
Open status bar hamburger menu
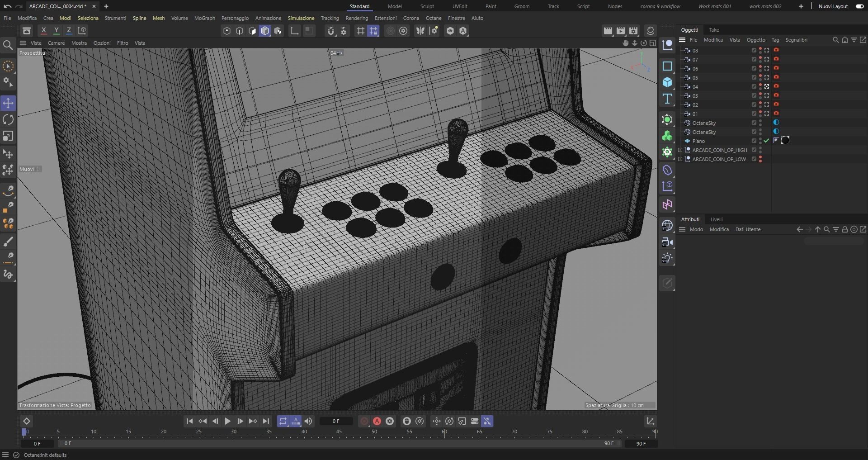5,455
